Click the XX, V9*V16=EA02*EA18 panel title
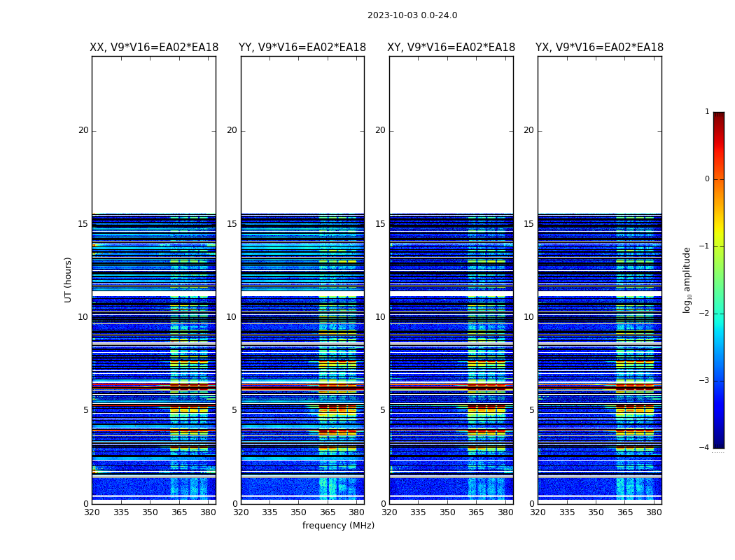Viewport: 735px width, 560px height. point(154,48)
